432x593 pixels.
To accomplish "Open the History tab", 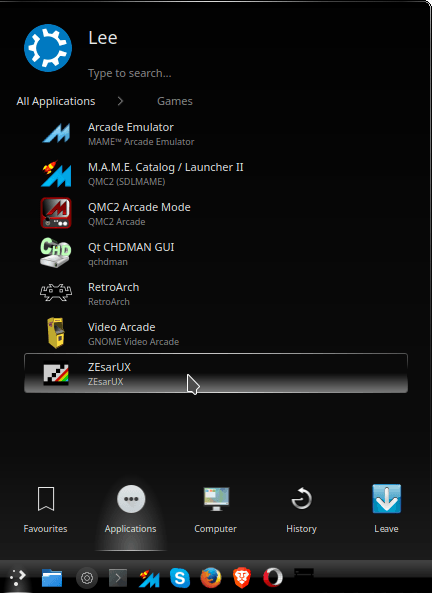I will click(301, 510).
